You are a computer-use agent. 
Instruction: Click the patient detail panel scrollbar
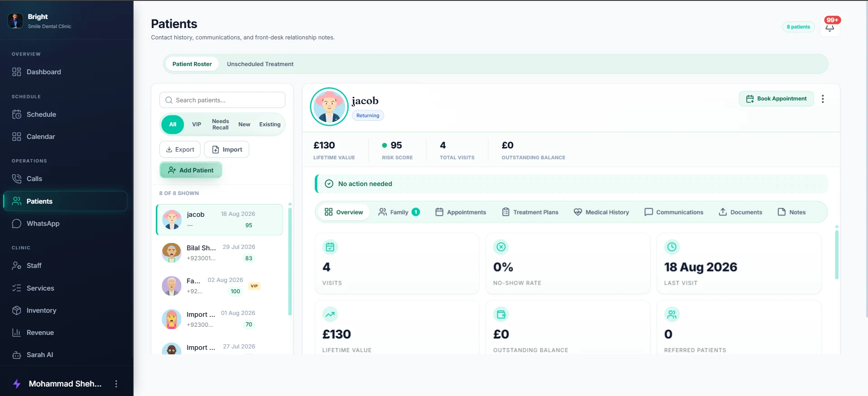tap(837, 255)
